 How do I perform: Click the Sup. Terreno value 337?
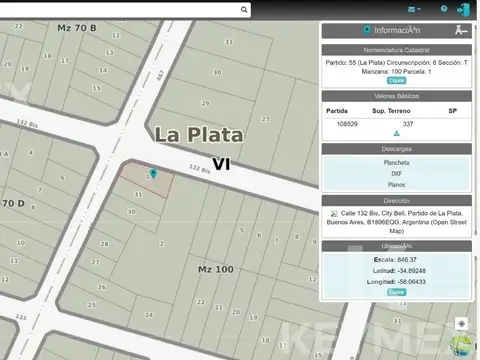click(x=408, y=124)
